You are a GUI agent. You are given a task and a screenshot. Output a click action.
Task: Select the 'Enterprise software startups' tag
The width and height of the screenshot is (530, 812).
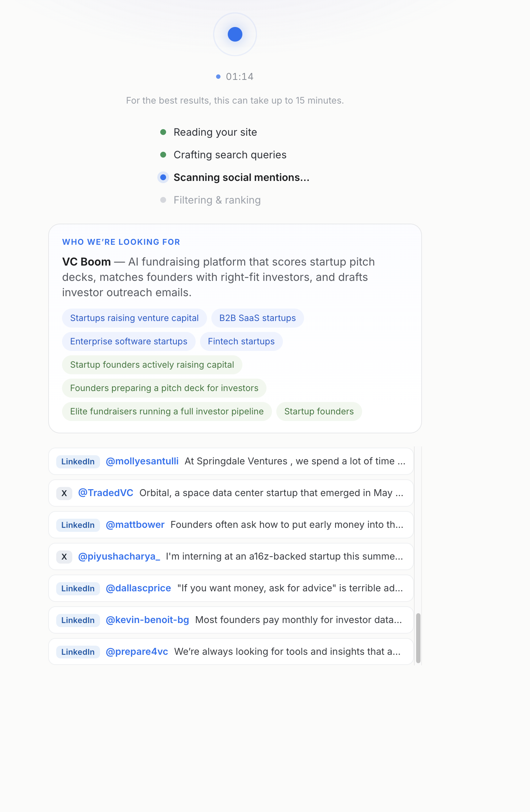tap(129, 341)
